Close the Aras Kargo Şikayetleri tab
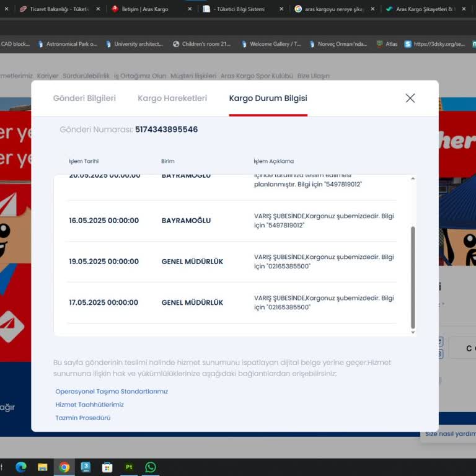The image size is (476, 476). pos(464,9)
